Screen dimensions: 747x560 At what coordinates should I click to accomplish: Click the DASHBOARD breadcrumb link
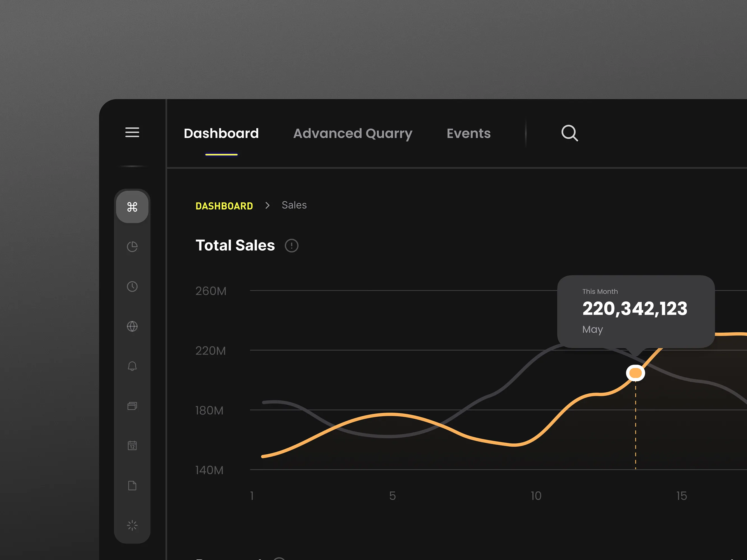[x=224, y=206]
